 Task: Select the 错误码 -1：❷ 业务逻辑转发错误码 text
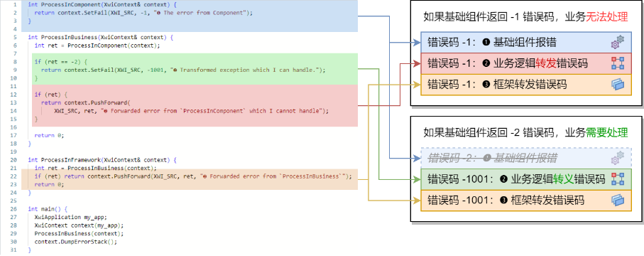pyautogui.click(x=508, y=63)
